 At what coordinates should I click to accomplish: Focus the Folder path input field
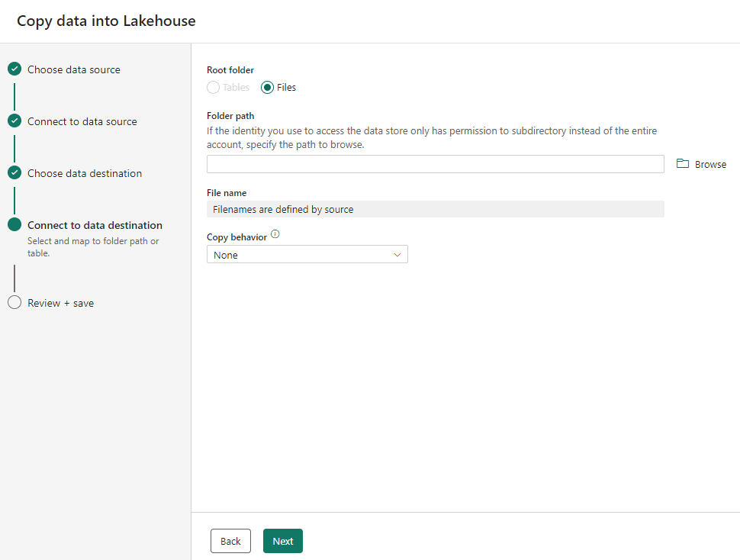[x=435, y=164]
